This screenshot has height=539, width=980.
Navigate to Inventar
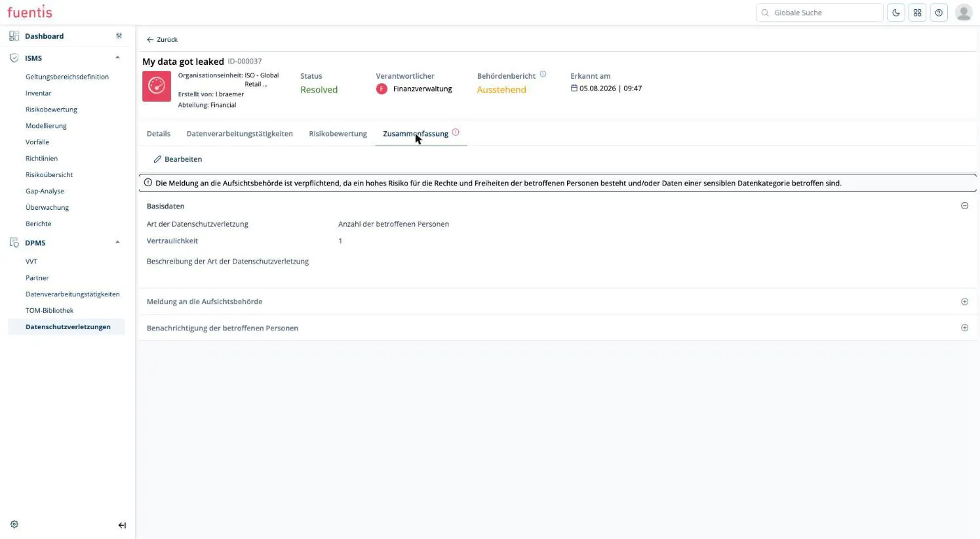coord(39,93)
